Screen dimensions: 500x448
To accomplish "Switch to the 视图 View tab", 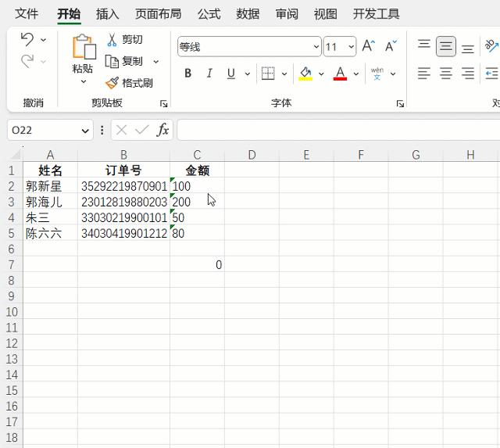I will (x=325, y=14).
